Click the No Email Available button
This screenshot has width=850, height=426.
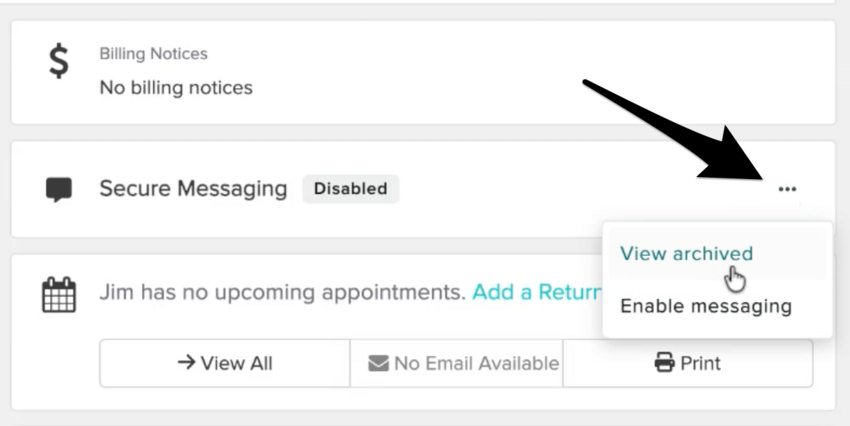tap(463, 363)
